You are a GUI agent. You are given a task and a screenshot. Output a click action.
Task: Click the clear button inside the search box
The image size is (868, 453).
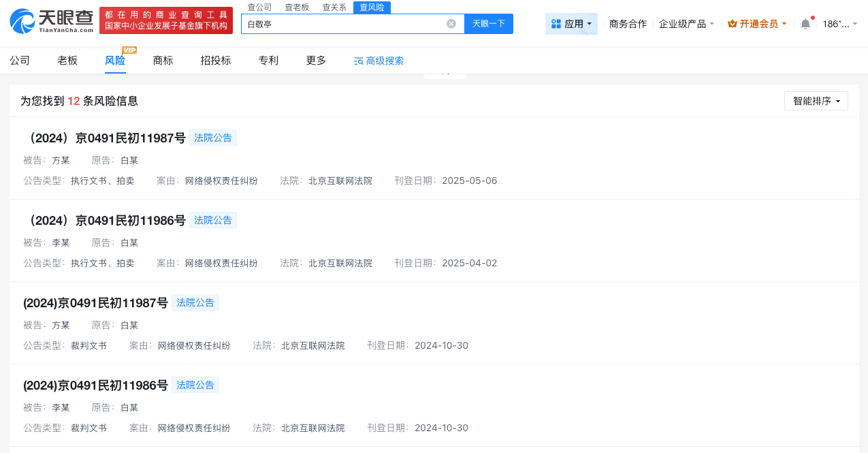pos(451,23)
